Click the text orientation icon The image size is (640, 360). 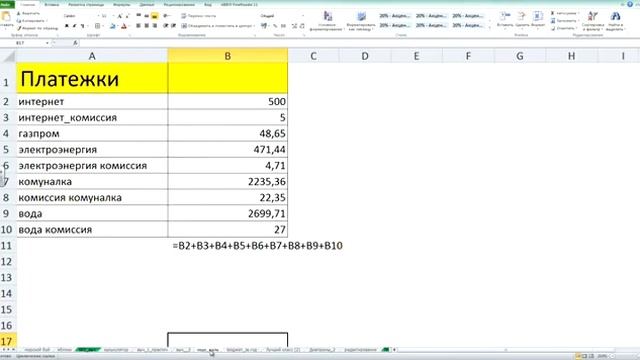pos(166,16)
